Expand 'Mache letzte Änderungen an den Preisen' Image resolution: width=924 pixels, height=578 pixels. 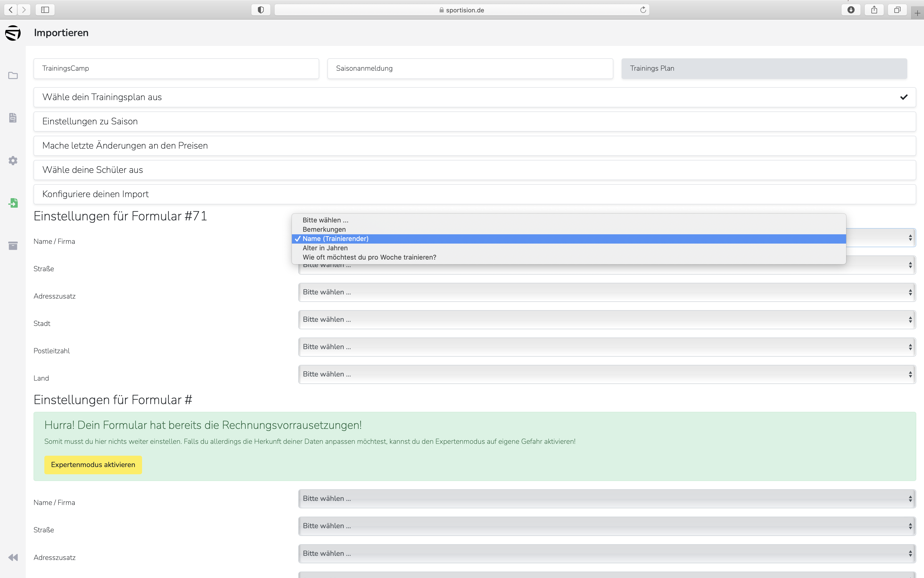pos(475,146)
